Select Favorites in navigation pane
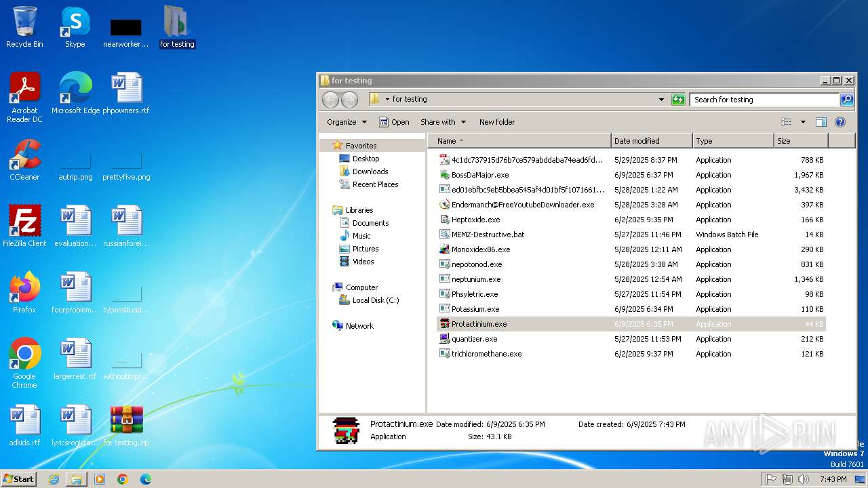This screenshot has height=488, width=868. coord(361,146)
